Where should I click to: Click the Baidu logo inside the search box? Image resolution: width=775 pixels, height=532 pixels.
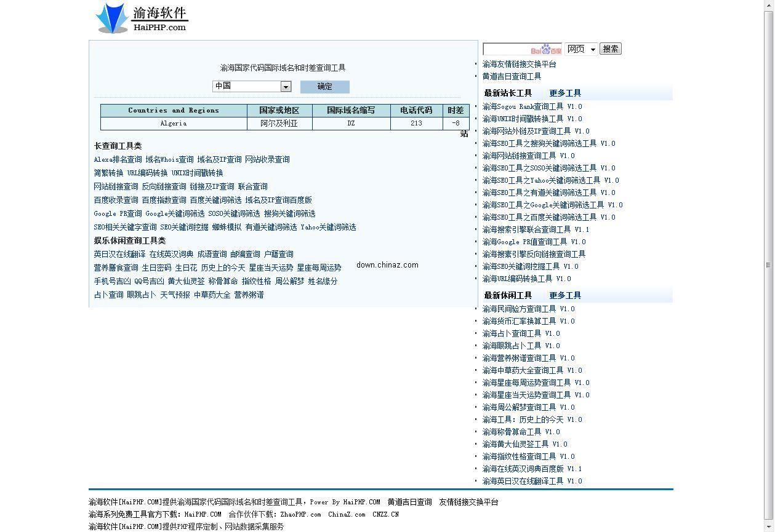pyautogui.click(x=545, y=49)
